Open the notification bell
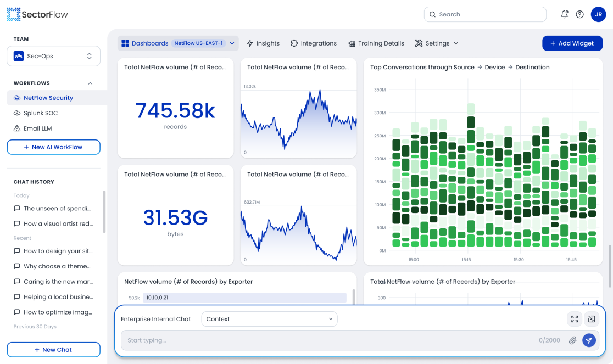613x364 pixels. (564, 14)
